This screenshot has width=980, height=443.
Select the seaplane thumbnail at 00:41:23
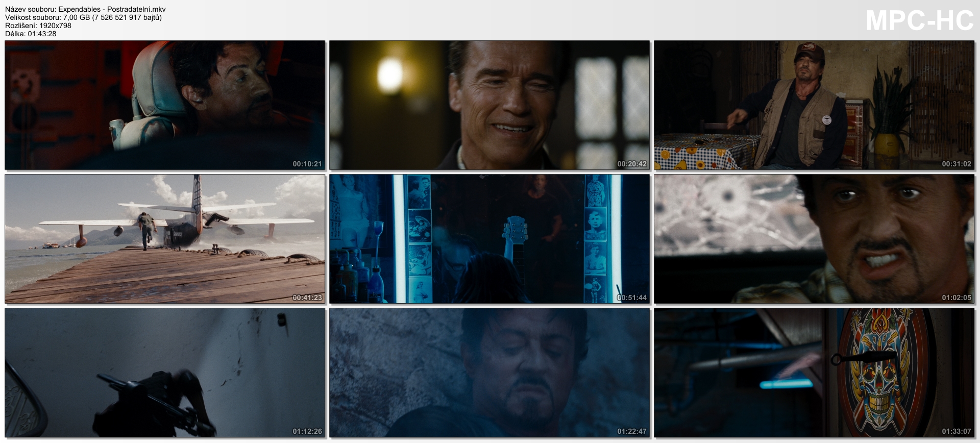[x=165, y=239]
